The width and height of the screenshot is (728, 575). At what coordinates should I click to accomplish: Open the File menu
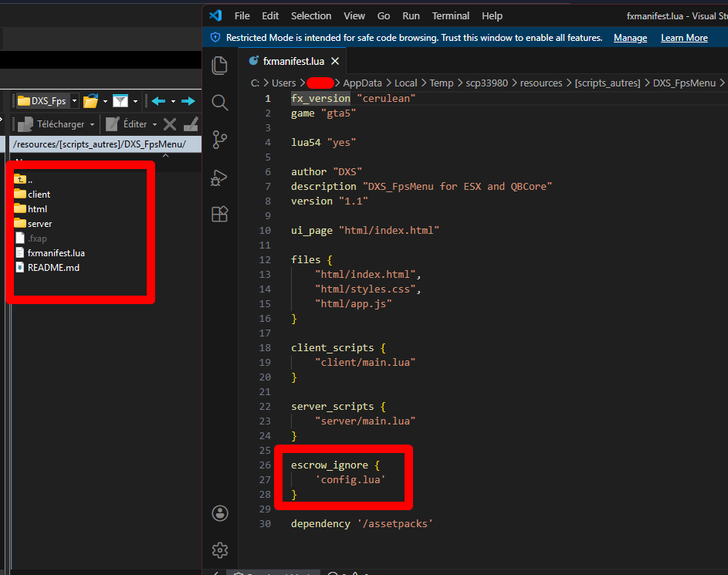(x=242, y=16)
